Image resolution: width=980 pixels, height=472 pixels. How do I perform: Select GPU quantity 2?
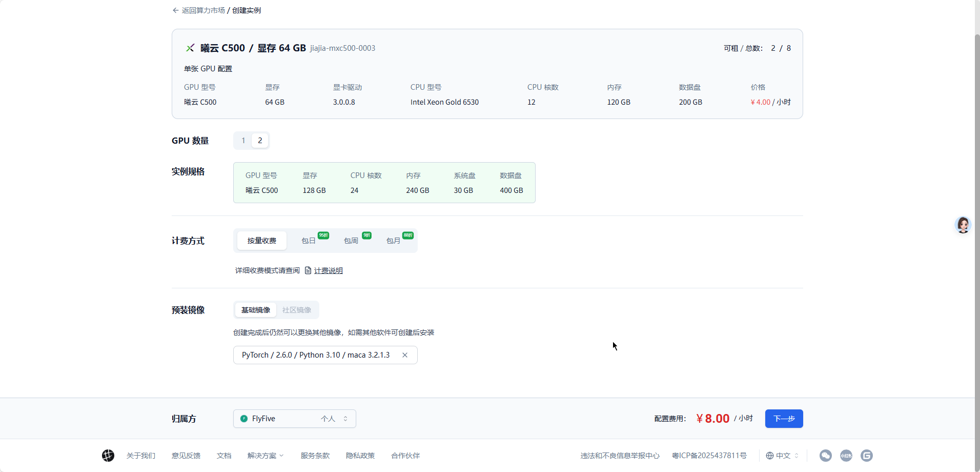point(260,141)
